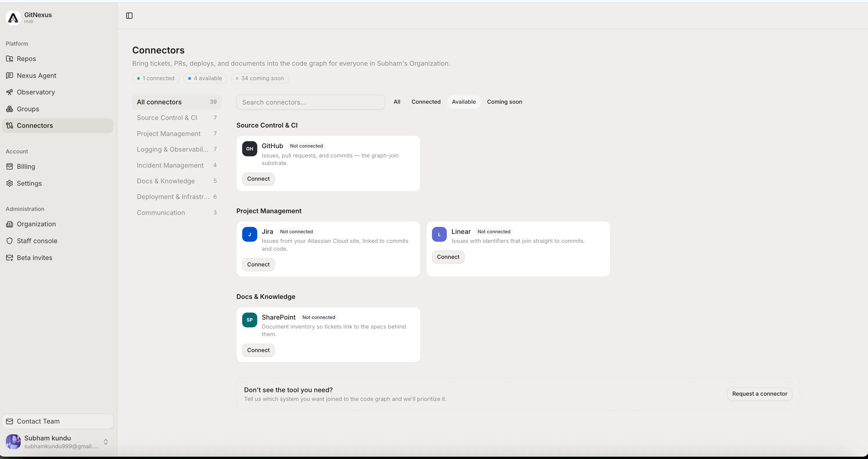
Task: Select the All filter tab
Action: click(397, 102)
